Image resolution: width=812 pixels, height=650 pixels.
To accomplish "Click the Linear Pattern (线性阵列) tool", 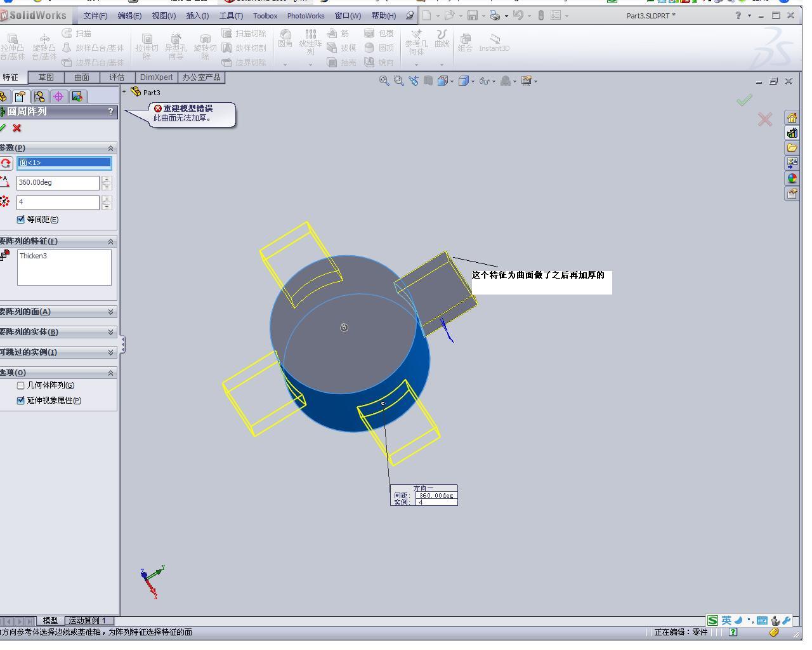I will pos(310,43).
